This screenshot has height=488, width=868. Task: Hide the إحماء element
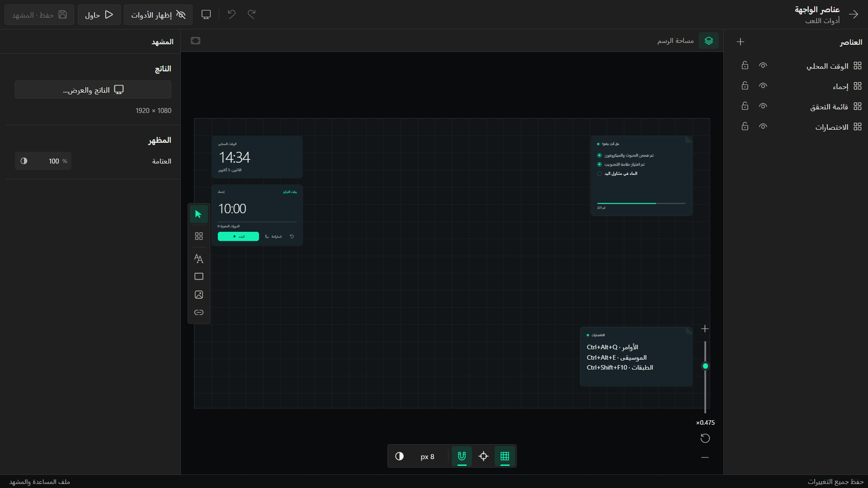(763, 86)
